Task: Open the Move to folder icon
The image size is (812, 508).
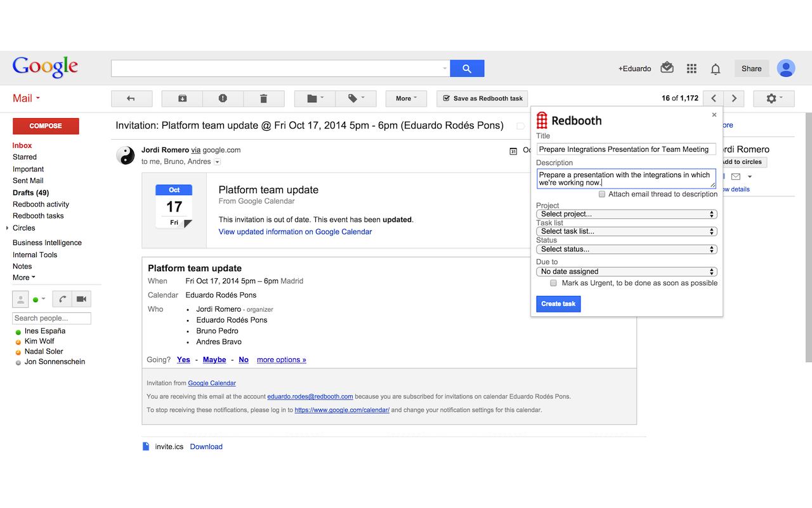Action: click(313, 98)
